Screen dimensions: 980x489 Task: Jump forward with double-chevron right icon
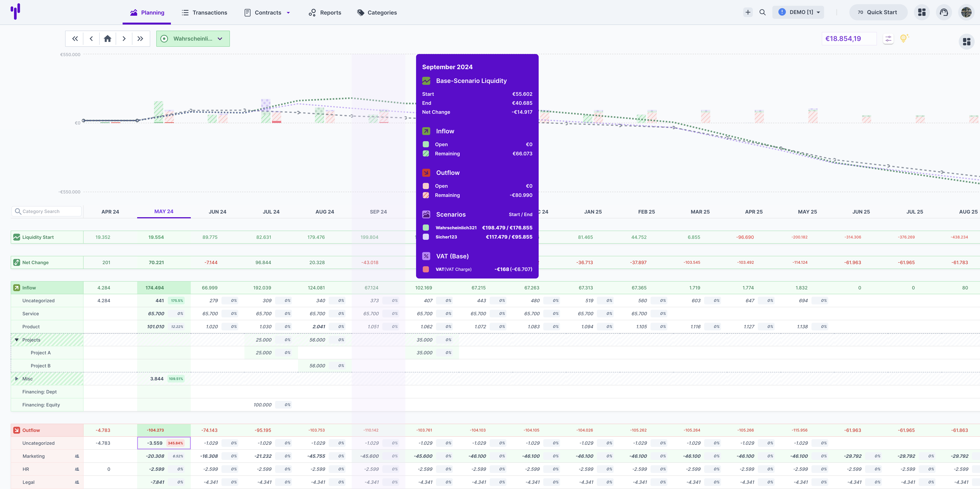coord(140,38)
